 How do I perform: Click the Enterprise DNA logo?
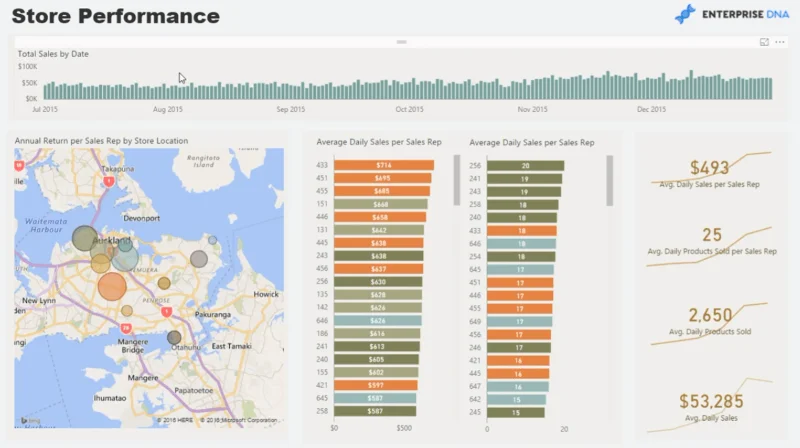pyautogui.click(x=732, y=14)
